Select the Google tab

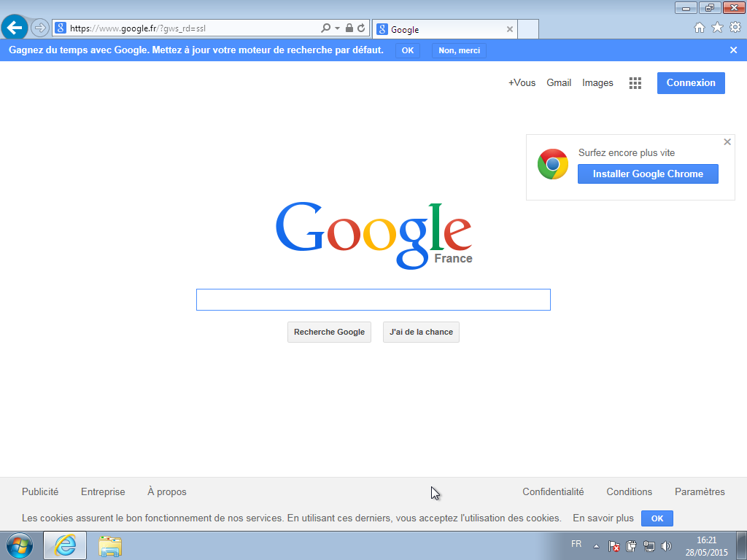coord(445,29)
